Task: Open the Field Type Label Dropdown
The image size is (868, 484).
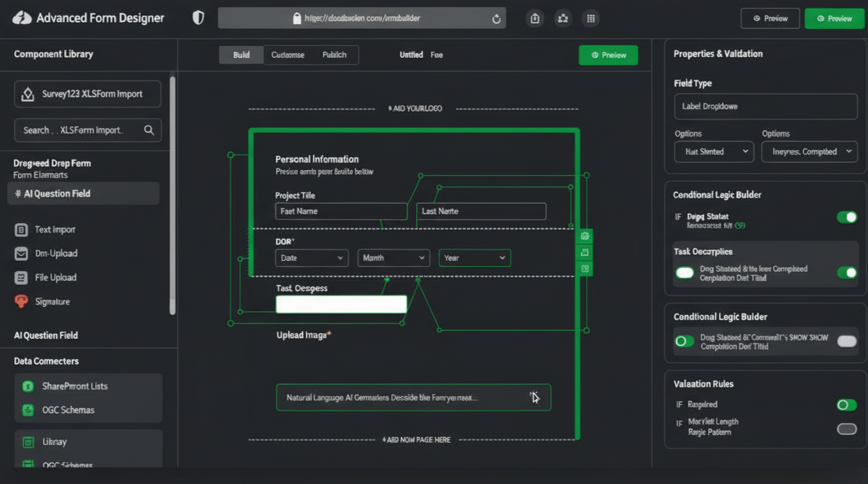Action: [x=765, y=106]
